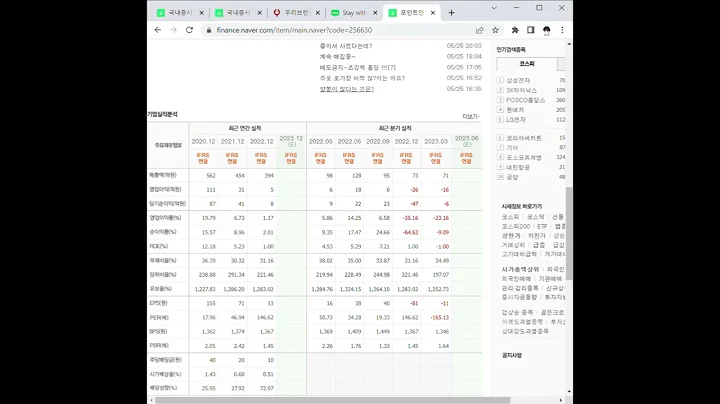Click the horizontal scrollbar thumb
This screenshot has width=720, height=404.
coord(332,400)
